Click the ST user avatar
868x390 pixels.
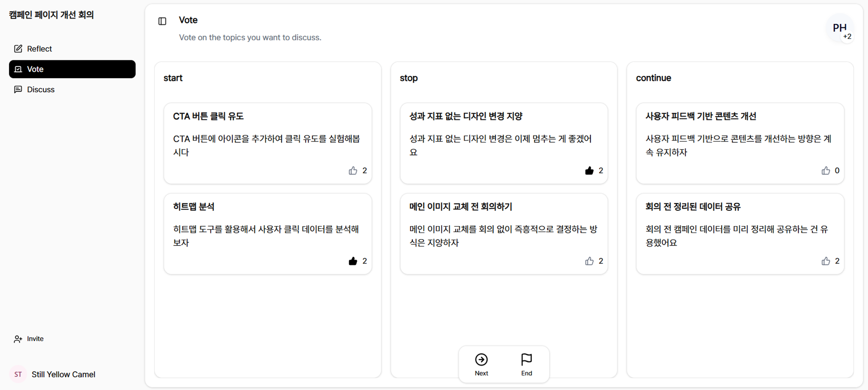(18, 374)
